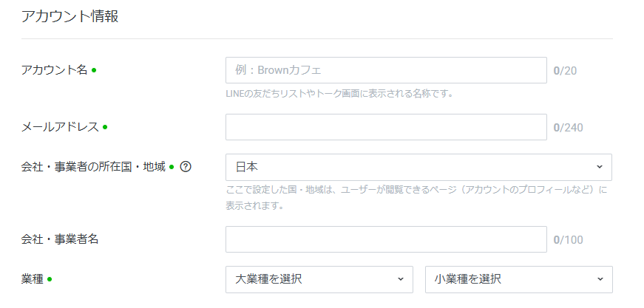Click the chevron arrow on the 日本 dropdown
The height and width of the screenshot is (308, 644).
point(599,167)
